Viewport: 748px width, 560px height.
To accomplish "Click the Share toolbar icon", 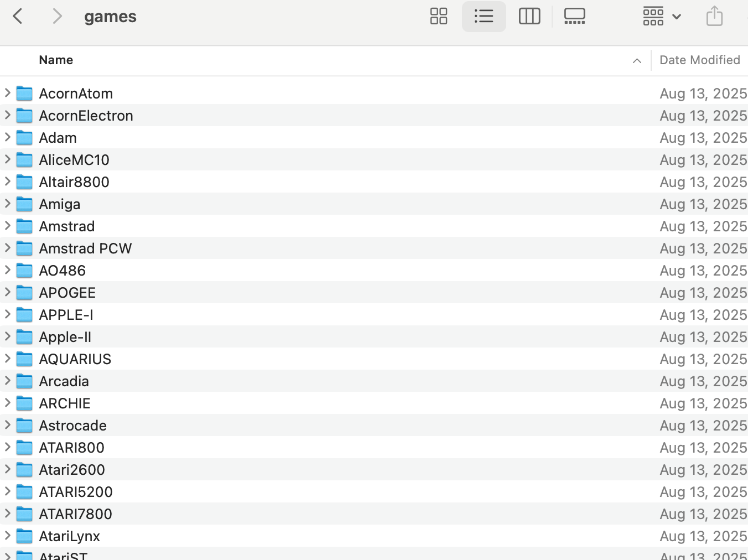I will pos(714,16).
